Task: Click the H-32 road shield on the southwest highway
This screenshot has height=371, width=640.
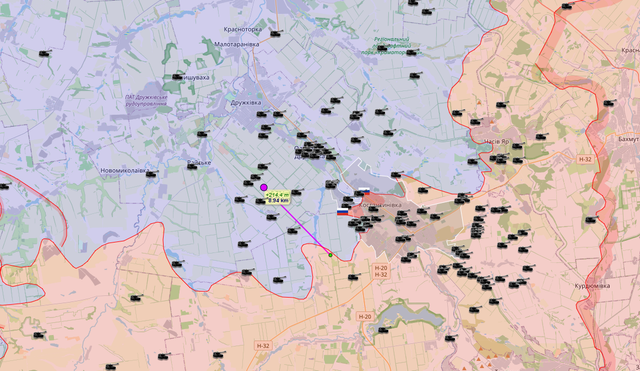Action: pos(263,346)
